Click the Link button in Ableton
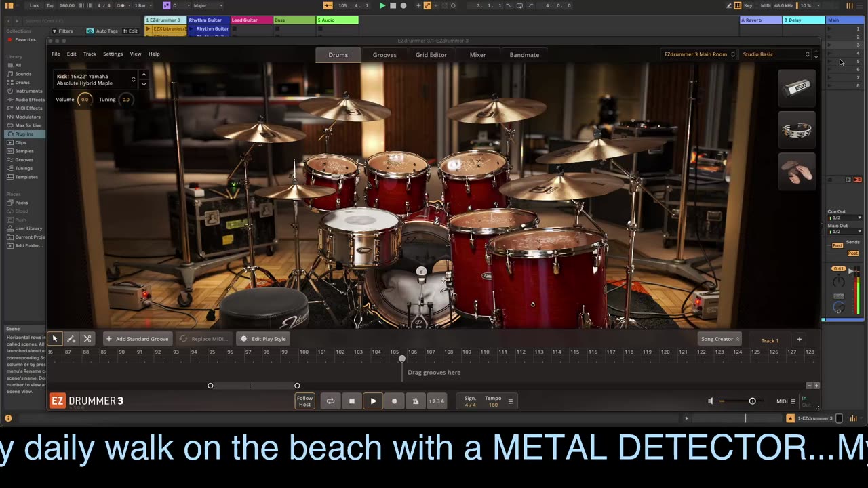 [x=34, y=5]
